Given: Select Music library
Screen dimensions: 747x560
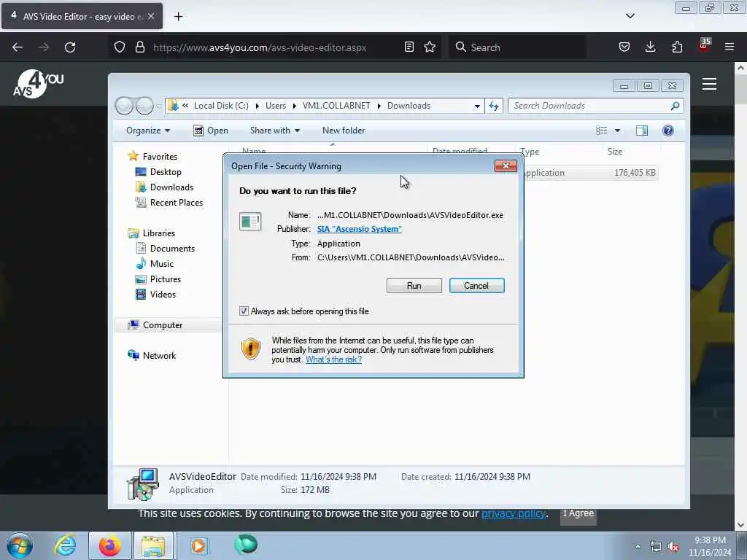Looking at the screenshot, I should 162,264.
